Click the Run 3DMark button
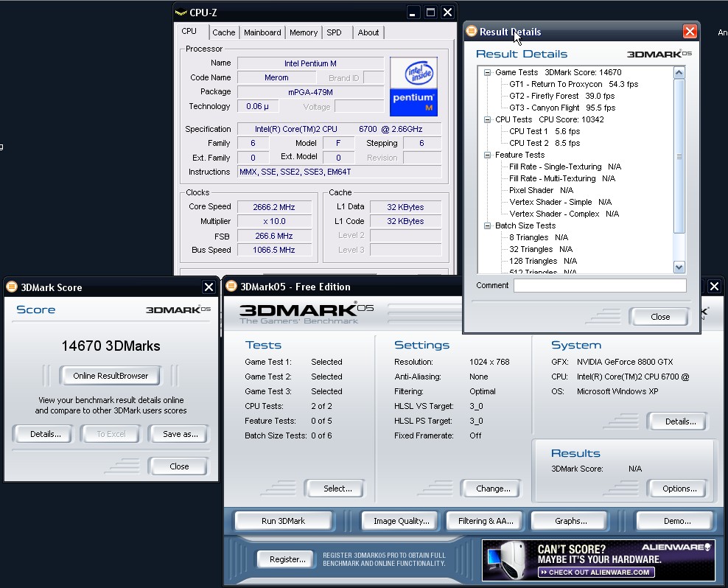Viewport: 728px width, 588px height. pos(283,521)
